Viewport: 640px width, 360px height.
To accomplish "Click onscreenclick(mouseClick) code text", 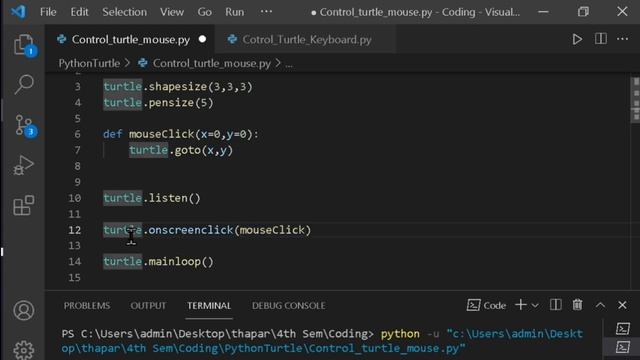I will pyautogui.click(x=229, y=230).
